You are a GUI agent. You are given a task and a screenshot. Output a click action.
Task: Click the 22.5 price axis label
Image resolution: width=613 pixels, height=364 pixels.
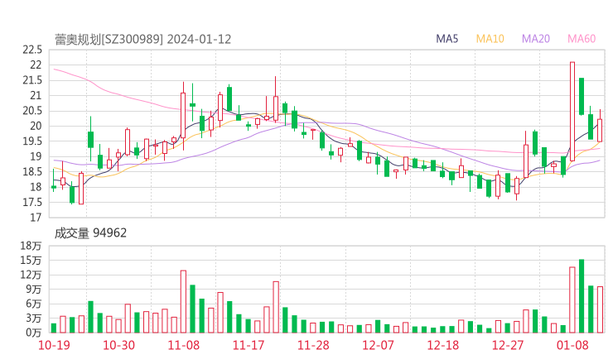[32, 50]
